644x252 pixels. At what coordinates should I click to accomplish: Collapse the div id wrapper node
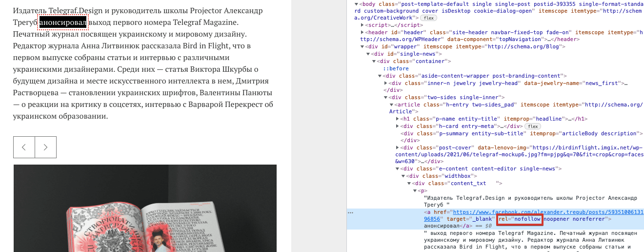(362, 47)
